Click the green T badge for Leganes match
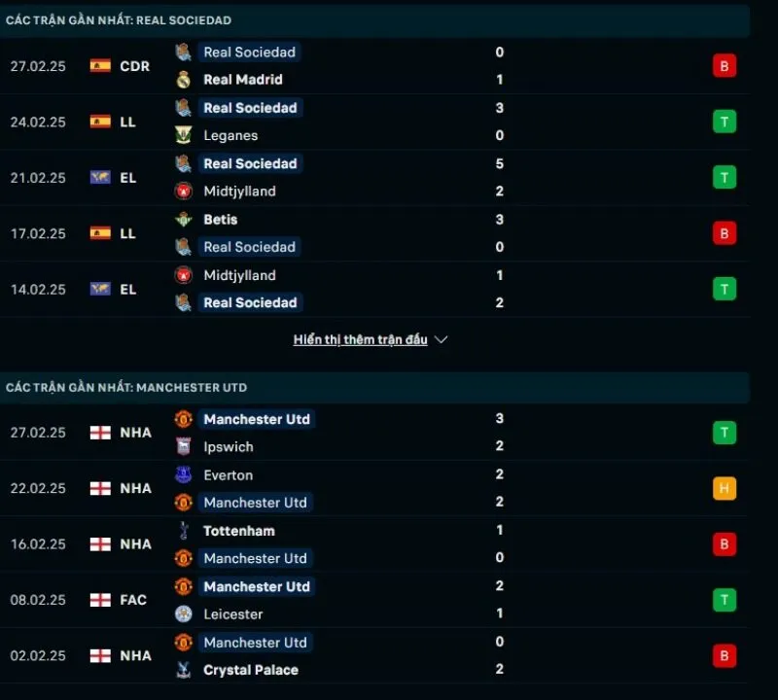 [x=724, y=122]
